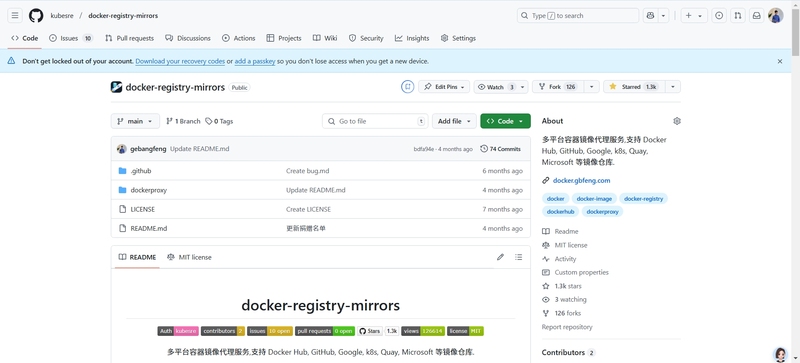Screen dimensions: 800x363
Task: Open your pull requests header icon
Action: point(738,16)
